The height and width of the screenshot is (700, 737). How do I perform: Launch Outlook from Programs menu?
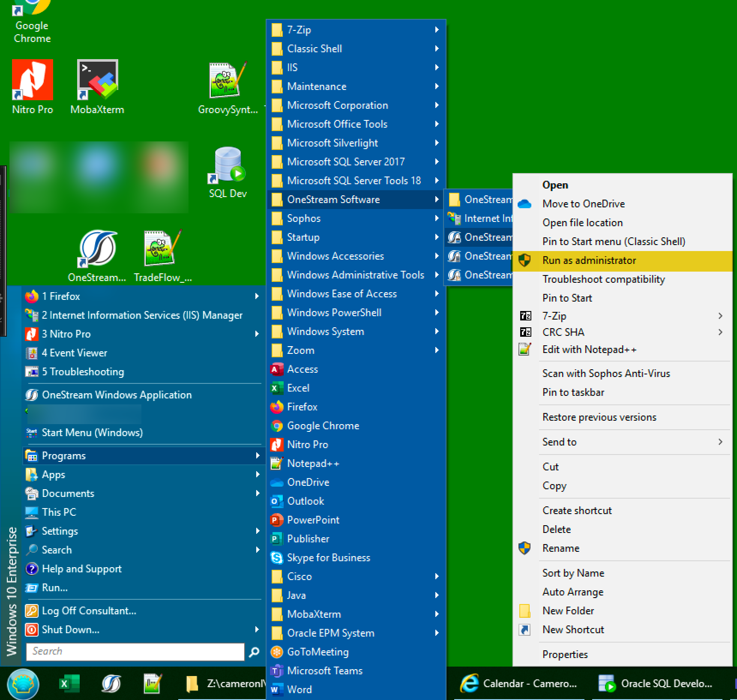(356, 501)
